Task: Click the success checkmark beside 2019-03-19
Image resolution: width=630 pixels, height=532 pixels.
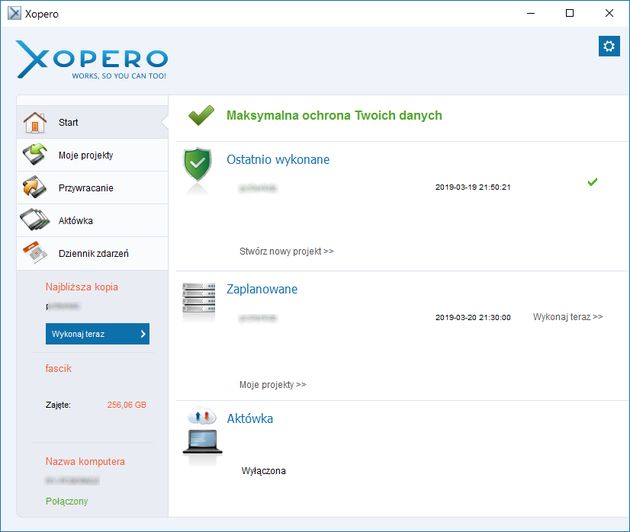Action: [x=592, y=182]
